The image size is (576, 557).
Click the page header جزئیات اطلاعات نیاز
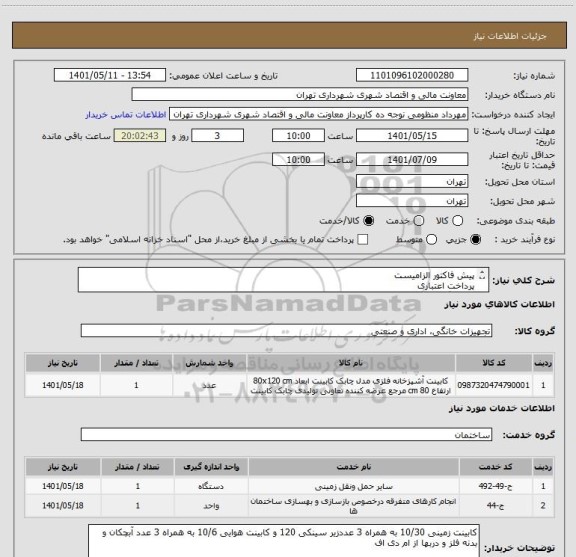(x=510, y=36)
